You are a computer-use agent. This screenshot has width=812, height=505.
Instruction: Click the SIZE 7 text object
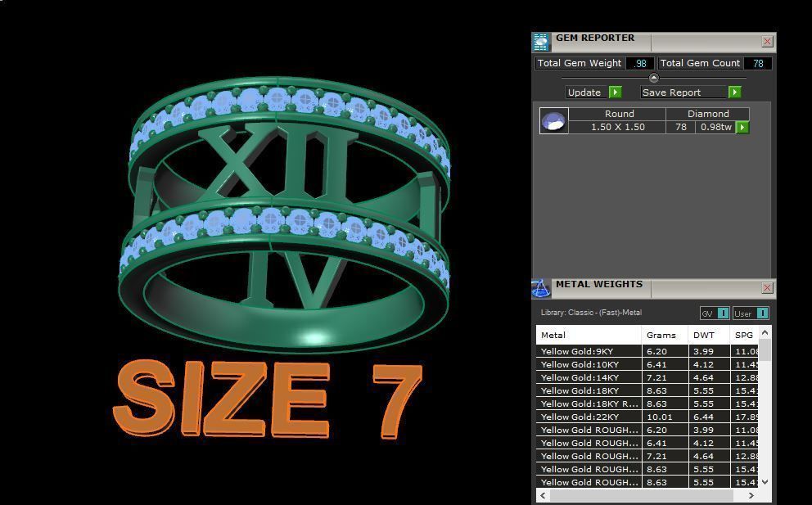tap(268, 399)
